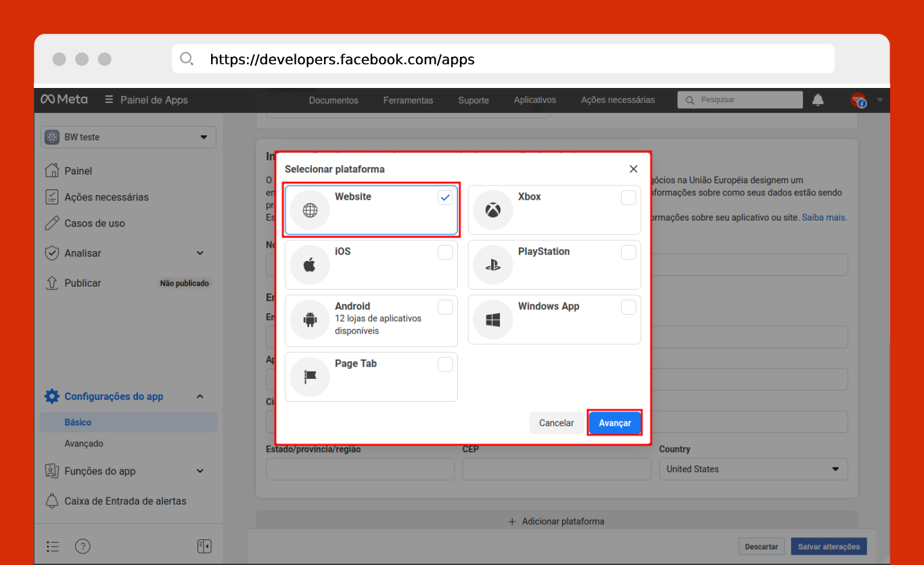Check the Android platform checkbox

445,307
